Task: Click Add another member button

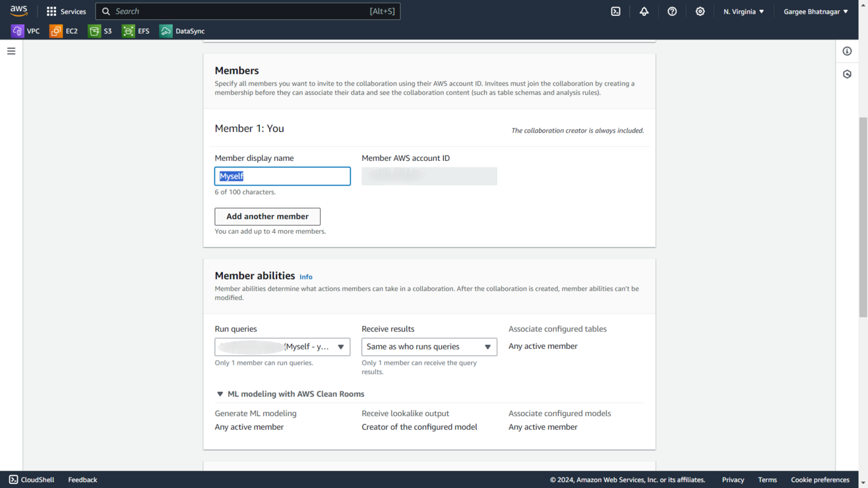Action: pyautogui.click(x=267, y=216)
